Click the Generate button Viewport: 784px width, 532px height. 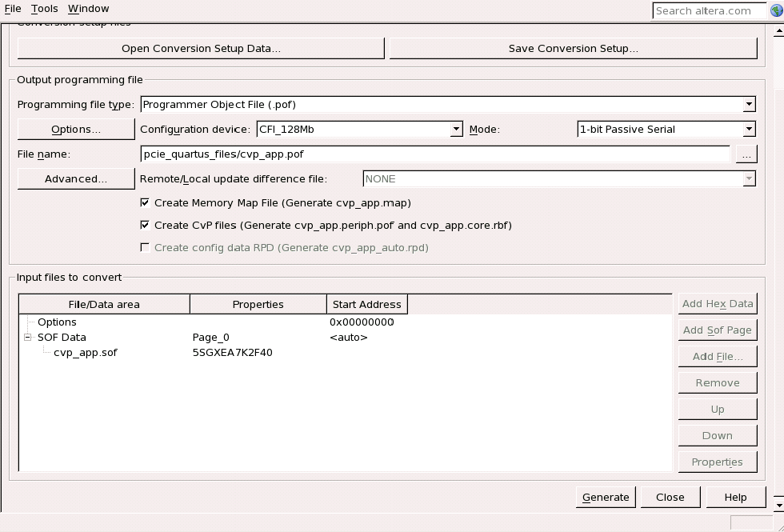pos(606,497)
